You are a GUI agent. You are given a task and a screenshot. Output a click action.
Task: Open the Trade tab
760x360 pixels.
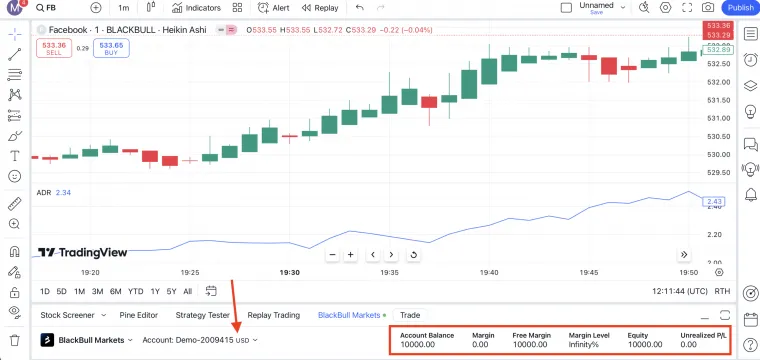pyautogui.click(x=410, y=315)
